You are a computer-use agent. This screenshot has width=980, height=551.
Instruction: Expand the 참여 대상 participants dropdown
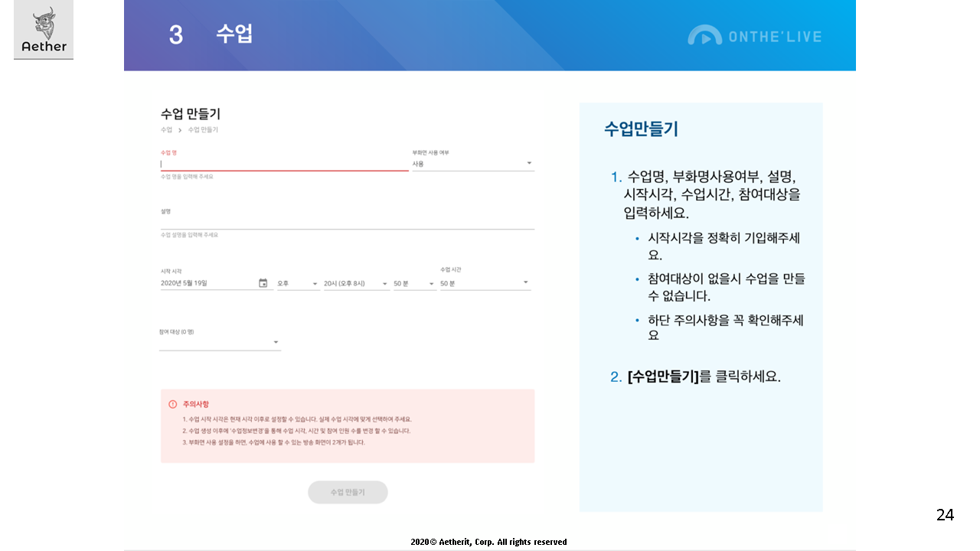(x=220, y=343)
